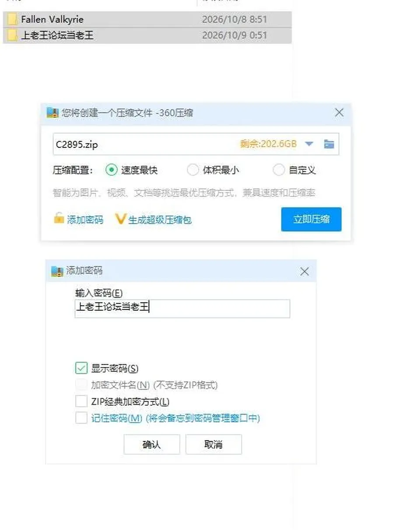The width and height of the screenshot is (420, 530).
Task: Select the Fallen Valkyrie folder icon
Action: tap(13, 19)
